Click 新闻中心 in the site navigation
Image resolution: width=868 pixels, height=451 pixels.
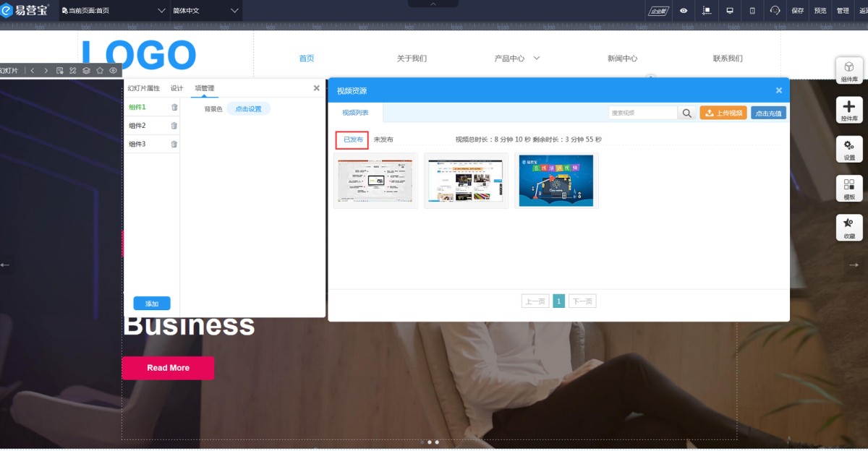(x=622, y=59)
